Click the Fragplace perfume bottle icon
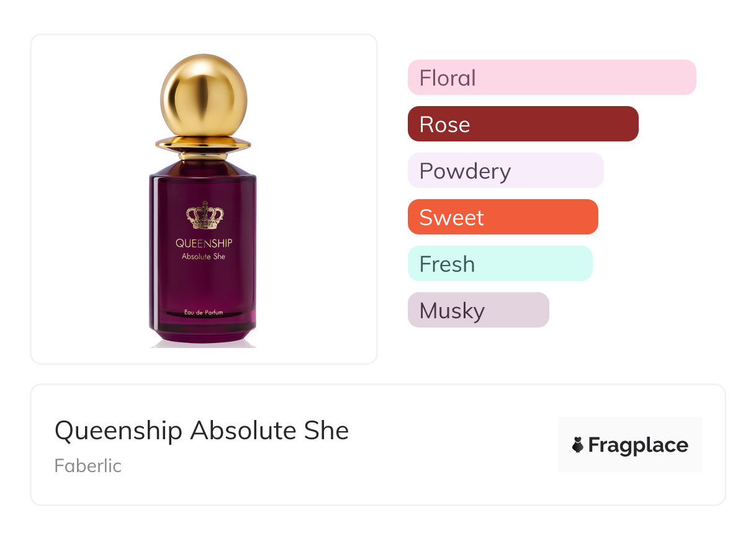This screenshot has height=536, width=756. pos(578,445)
